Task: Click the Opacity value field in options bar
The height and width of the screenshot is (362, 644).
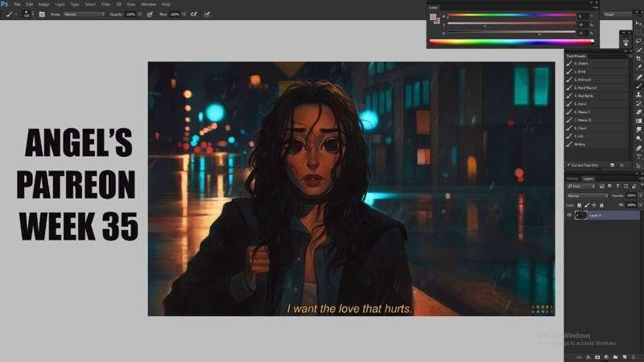Action: (x=131, y=14)
